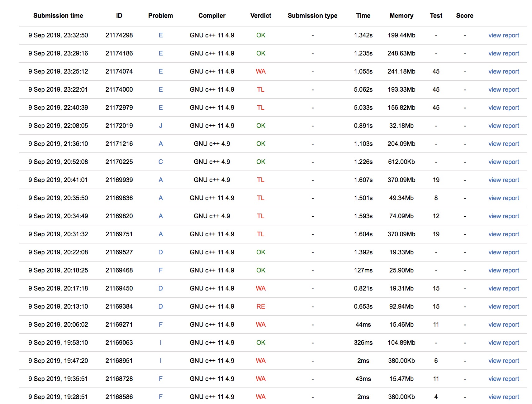Open problem C link in submission 21170225
Screen dimensions: 532x404
pos(160,162)
